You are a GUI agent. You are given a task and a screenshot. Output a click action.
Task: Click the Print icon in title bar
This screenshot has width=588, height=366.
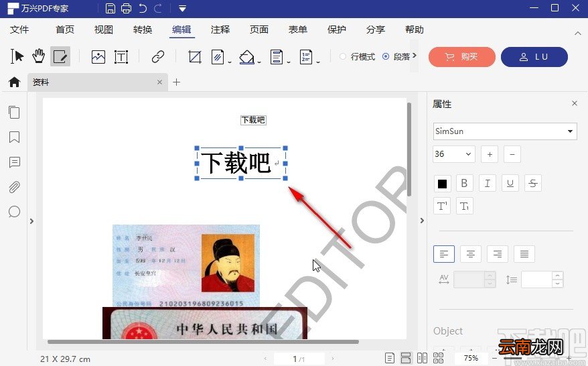click(127, 8)
